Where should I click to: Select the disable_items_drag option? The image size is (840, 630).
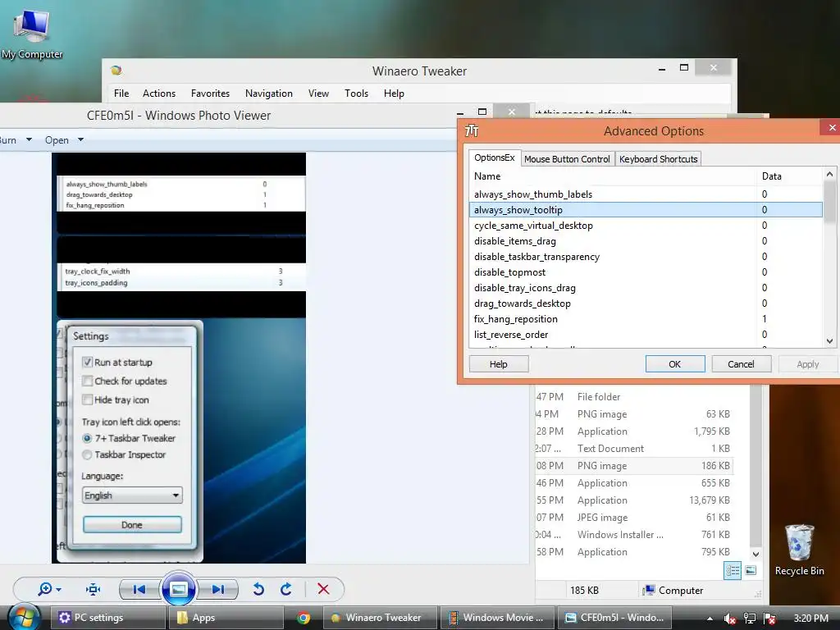[x=646, y=240]
